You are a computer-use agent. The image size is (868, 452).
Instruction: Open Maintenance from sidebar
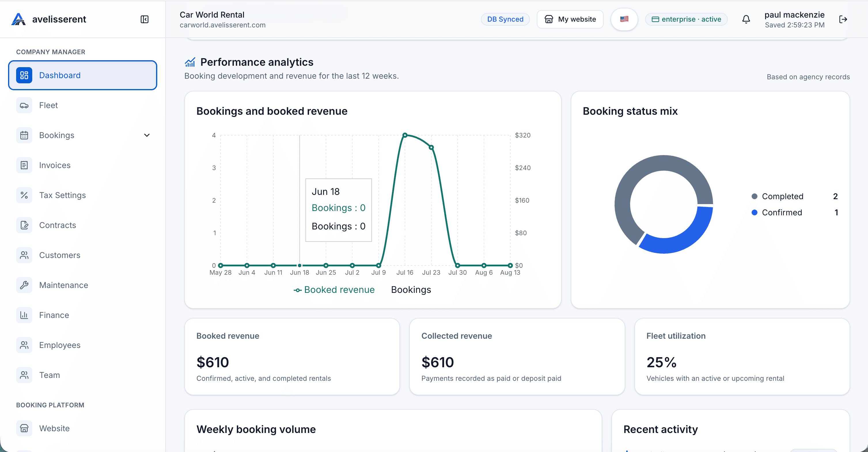click(83, 285)
